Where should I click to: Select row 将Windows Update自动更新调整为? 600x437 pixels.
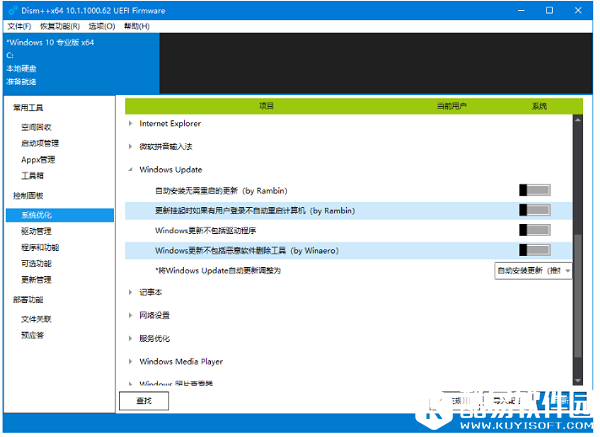[349, 271]
